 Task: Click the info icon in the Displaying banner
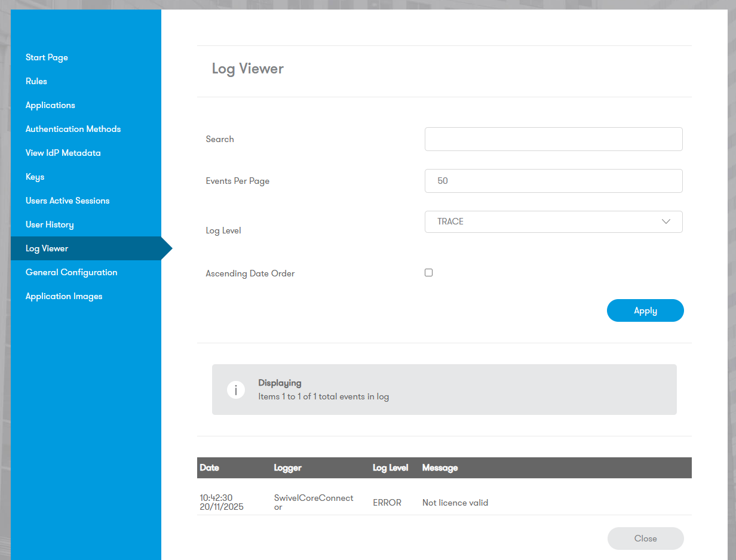[236, 389]
